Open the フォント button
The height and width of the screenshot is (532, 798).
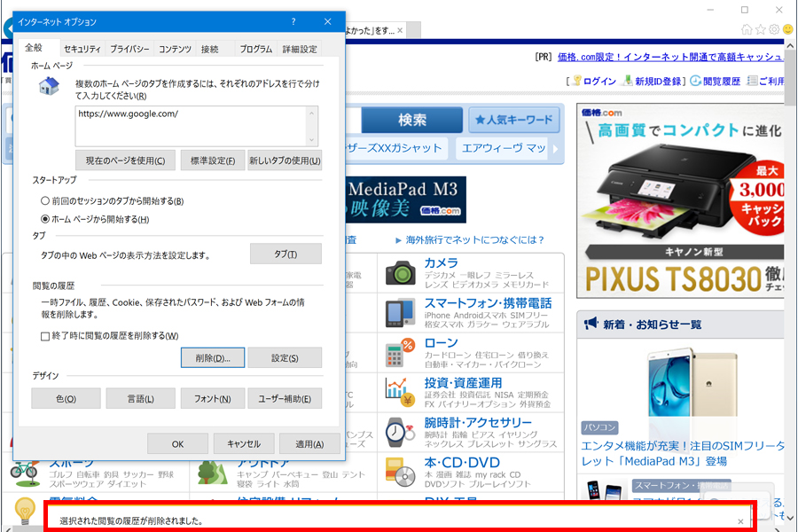[x=213, y=399]
